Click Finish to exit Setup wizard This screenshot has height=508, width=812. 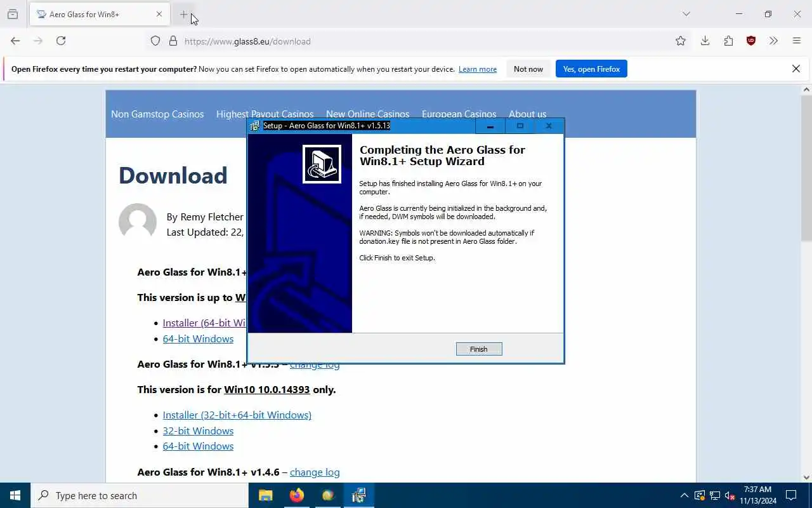pyautogui.click(x=479, y=349)
